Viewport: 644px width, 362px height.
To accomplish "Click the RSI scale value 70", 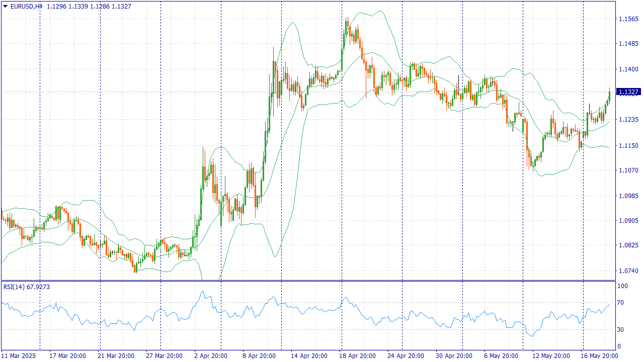I will coord(621,303).
